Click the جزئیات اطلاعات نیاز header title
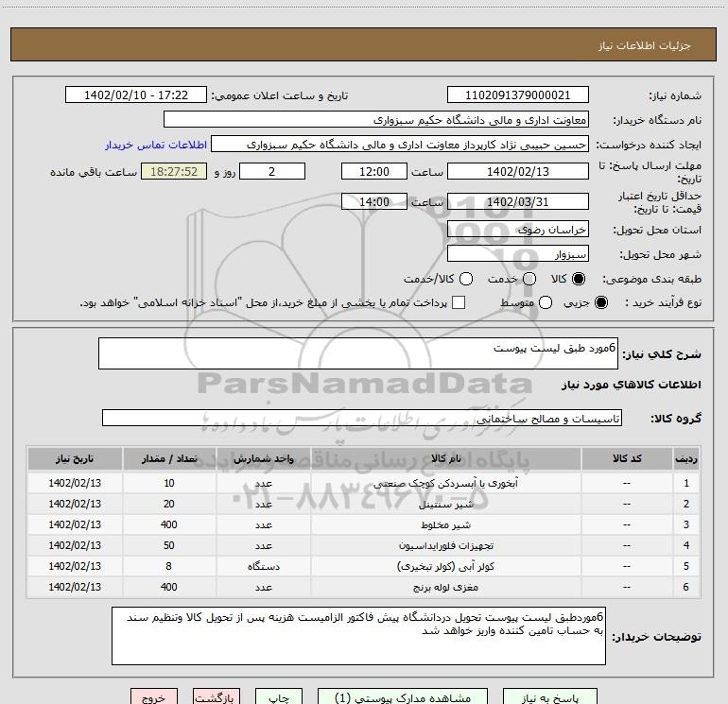Image resolution: width=728 pixels, height=704 pixels. [x=645, y=45]
